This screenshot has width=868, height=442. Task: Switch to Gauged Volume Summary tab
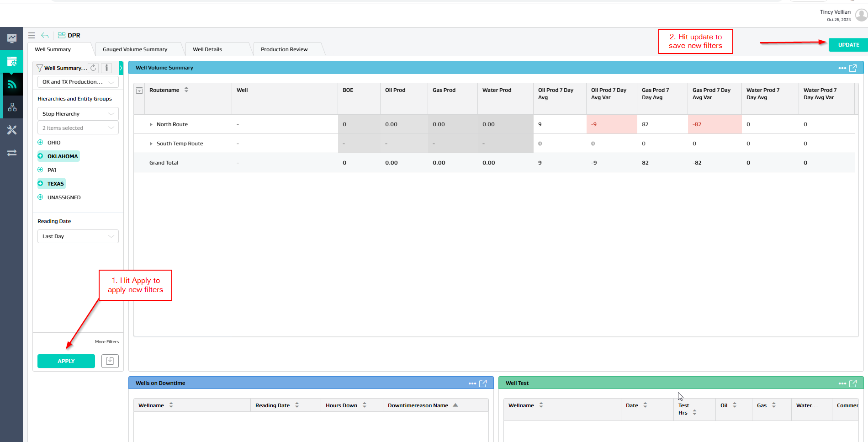[135, 49]
